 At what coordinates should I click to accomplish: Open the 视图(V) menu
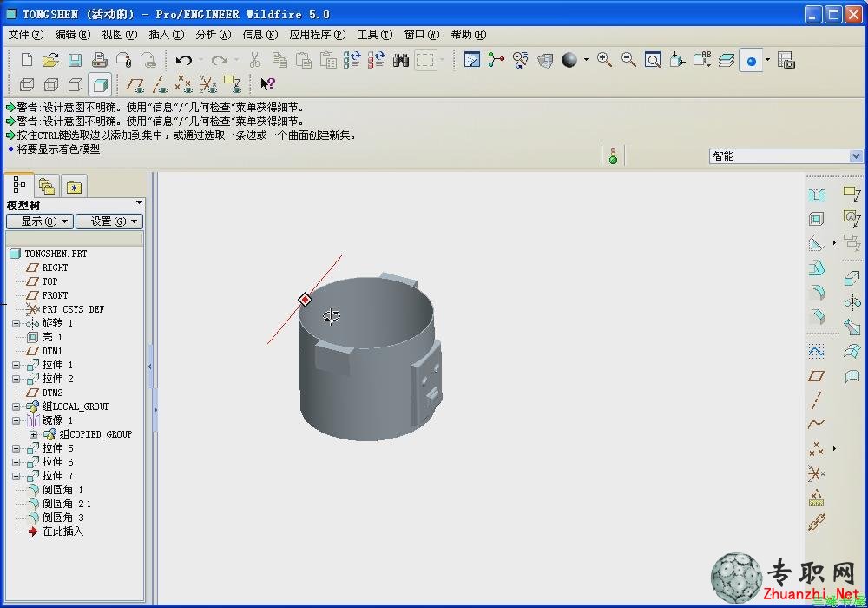[x=120, y=35]
